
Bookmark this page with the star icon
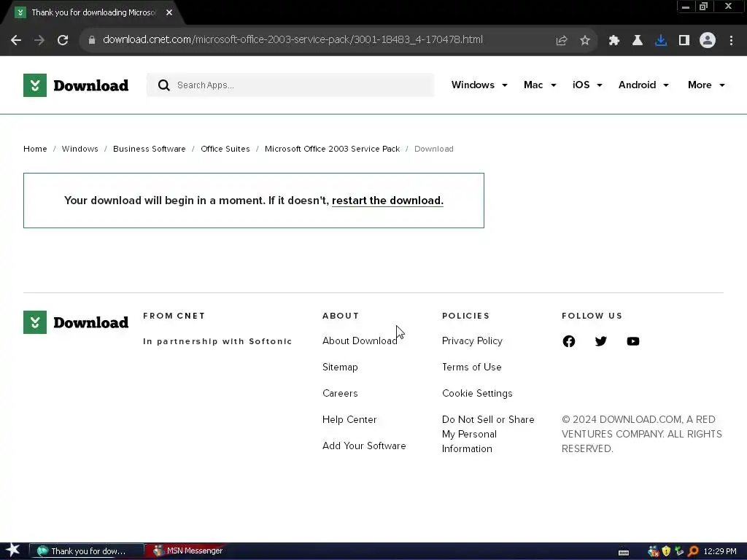coord(585,40)
